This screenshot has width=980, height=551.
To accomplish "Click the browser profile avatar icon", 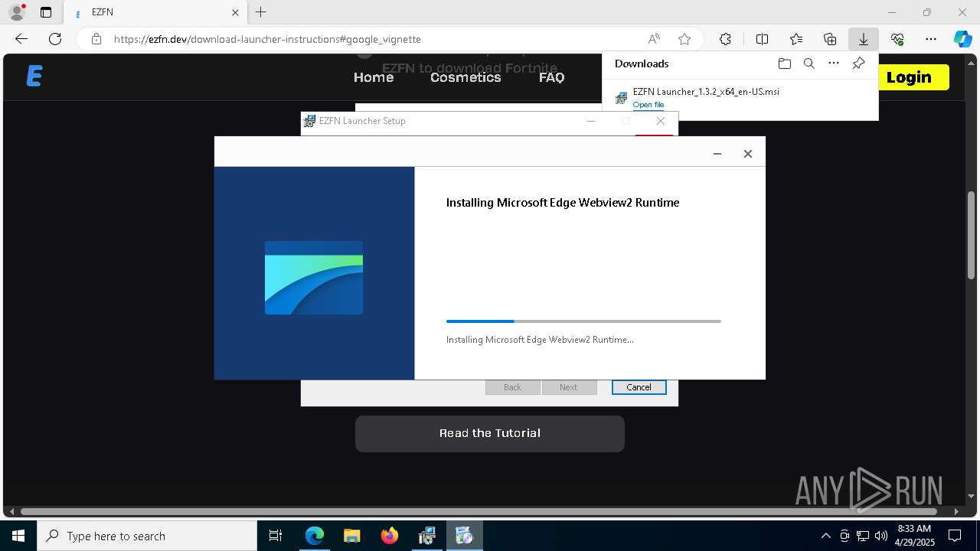I will [x=17, y=12].
